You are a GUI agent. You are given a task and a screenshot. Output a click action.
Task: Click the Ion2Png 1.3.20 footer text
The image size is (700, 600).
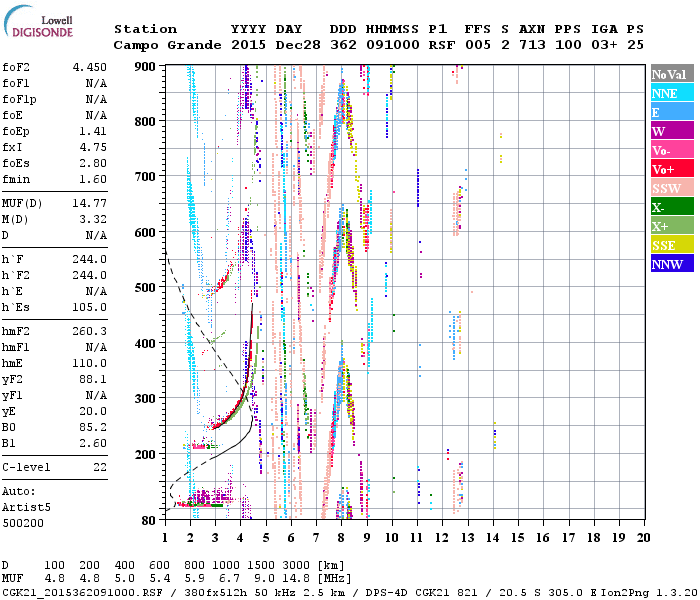[650, 592]
